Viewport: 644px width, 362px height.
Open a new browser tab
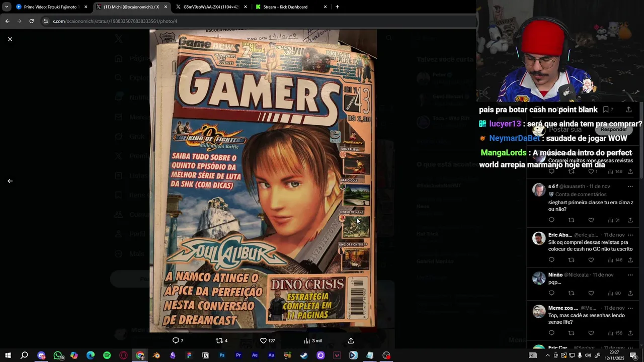pos(337,7)
